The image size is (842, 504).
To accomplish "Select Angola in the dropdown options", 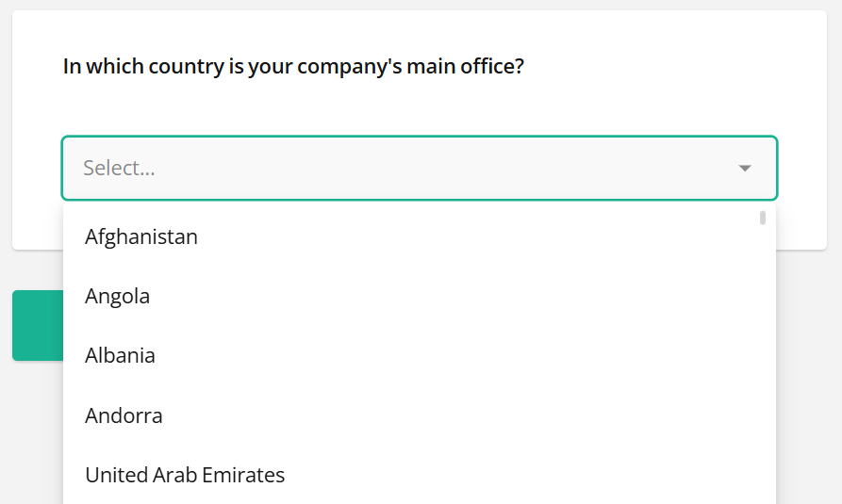I will tap(118, 296).
